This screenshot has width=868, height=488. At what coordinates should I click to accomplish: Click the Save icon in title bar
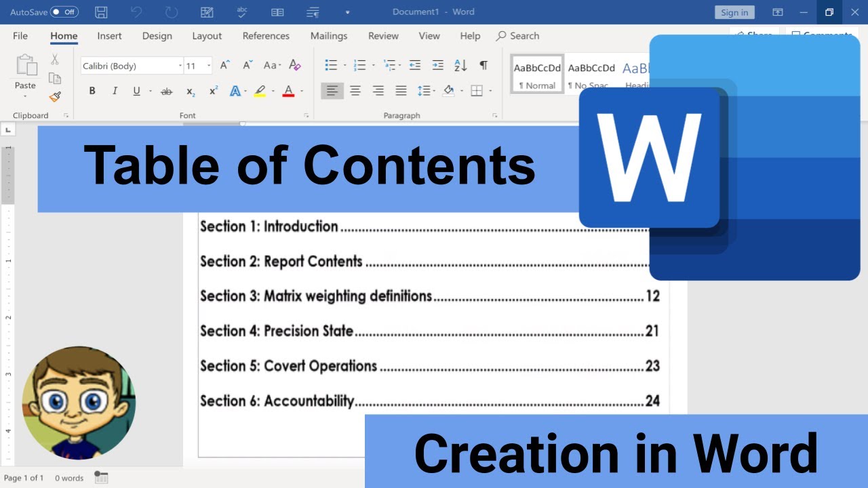point(101,12)
